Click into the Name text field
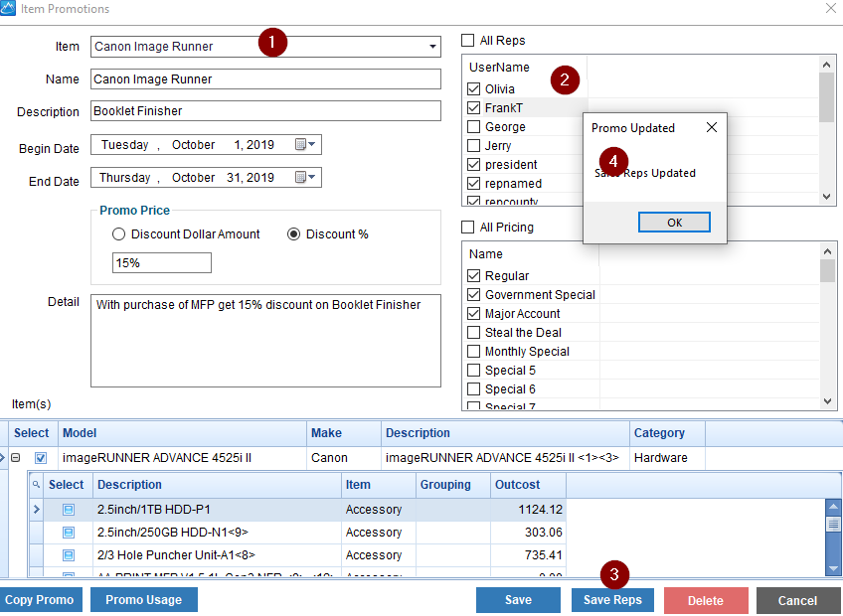Image resolution: width=843 pixels, height=616 pixels. 265,79
